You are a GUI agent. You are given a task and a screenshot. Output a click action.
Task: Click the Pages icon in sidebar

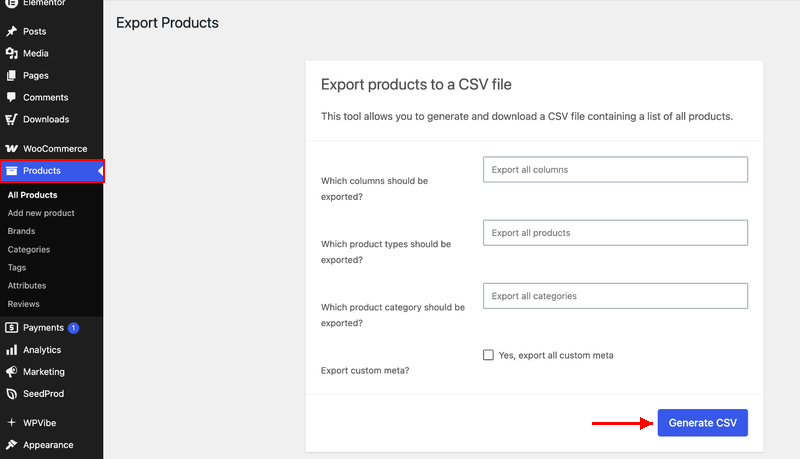pos(11,75)
